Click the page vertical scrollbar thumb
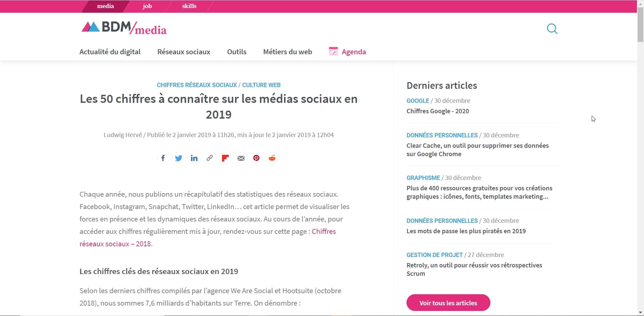644x316 pixels. click(x=640, y=24)
